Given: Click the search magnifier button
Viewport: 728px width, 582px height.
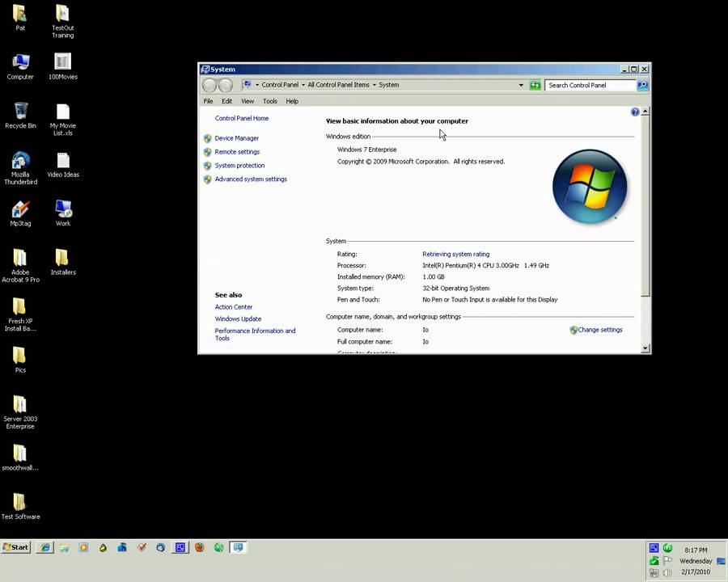Looking at the screenshot, I should [642, 86].
